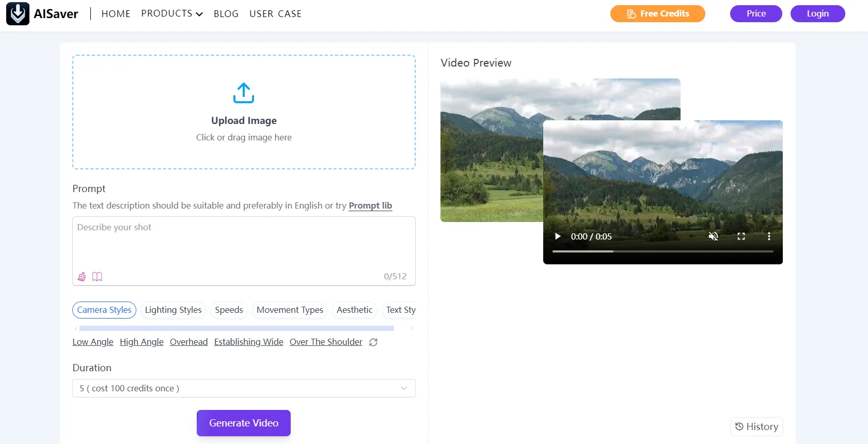Insert the Over The Shoulder style
Screen dimensions: 868x444
click(x=326, y=342)
